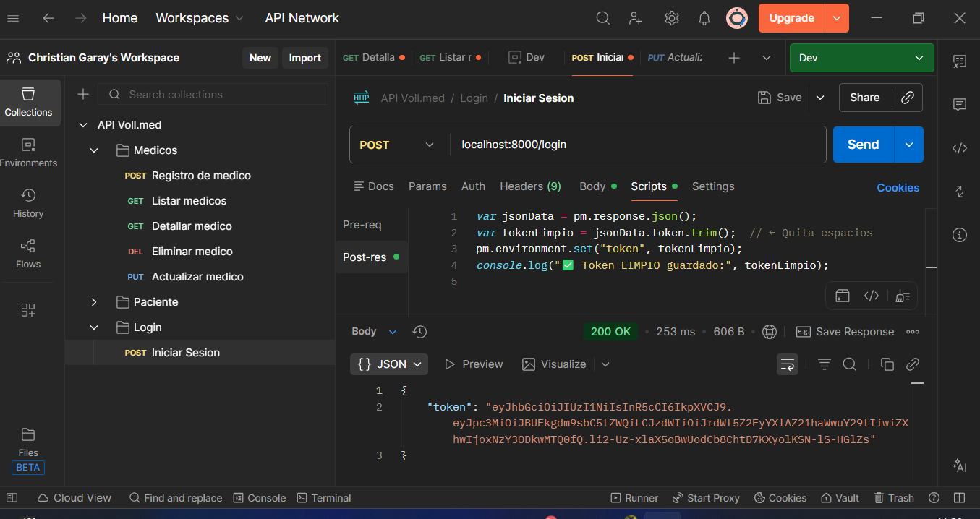Image resolution: width=980 pixels, height=519 pixels.
Task: Toggle sidebar visibility icon at bottom left
Action: (x=12, y=498)
